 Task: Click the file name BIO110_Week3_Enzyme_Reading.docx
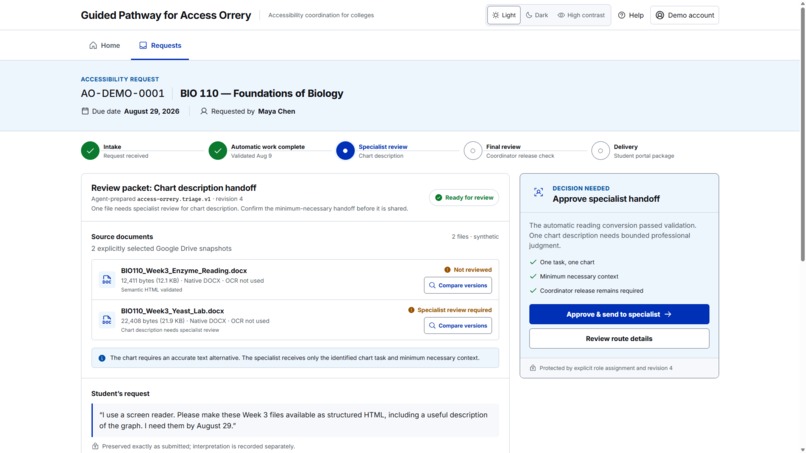pos(184,270)
